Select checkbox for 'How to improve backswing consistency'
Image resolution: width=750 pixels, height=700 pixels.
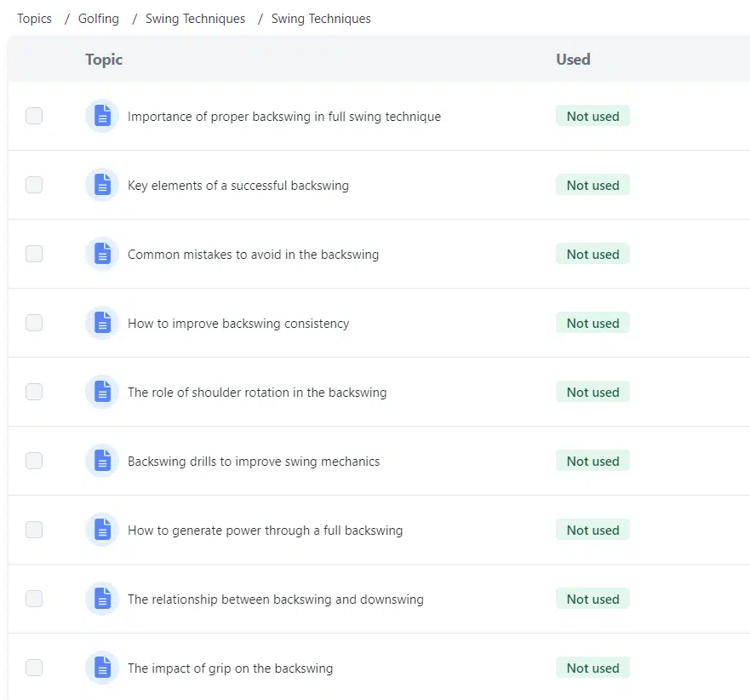click(34, 323)
